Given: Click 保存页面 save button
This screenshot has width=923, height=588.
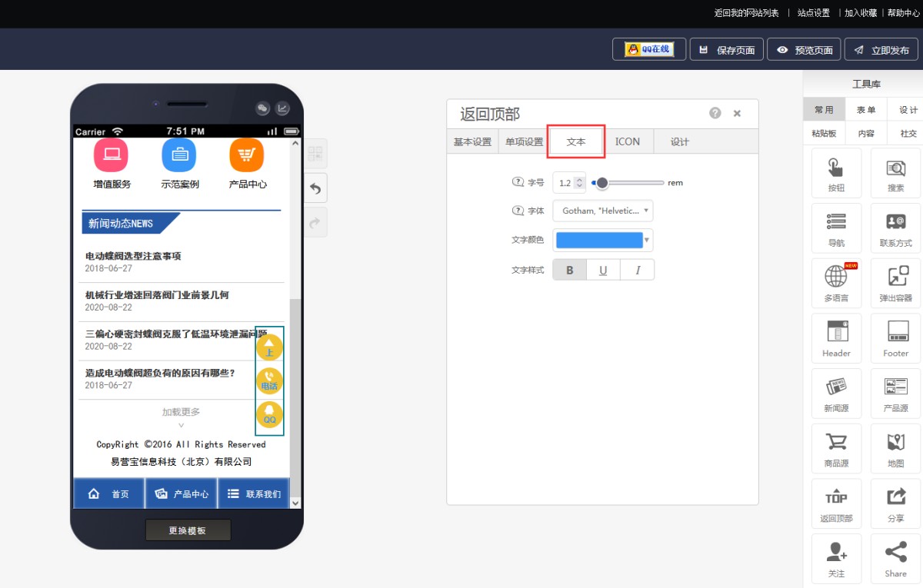Looking at the screenshot, I should click(x=727, y=49).
